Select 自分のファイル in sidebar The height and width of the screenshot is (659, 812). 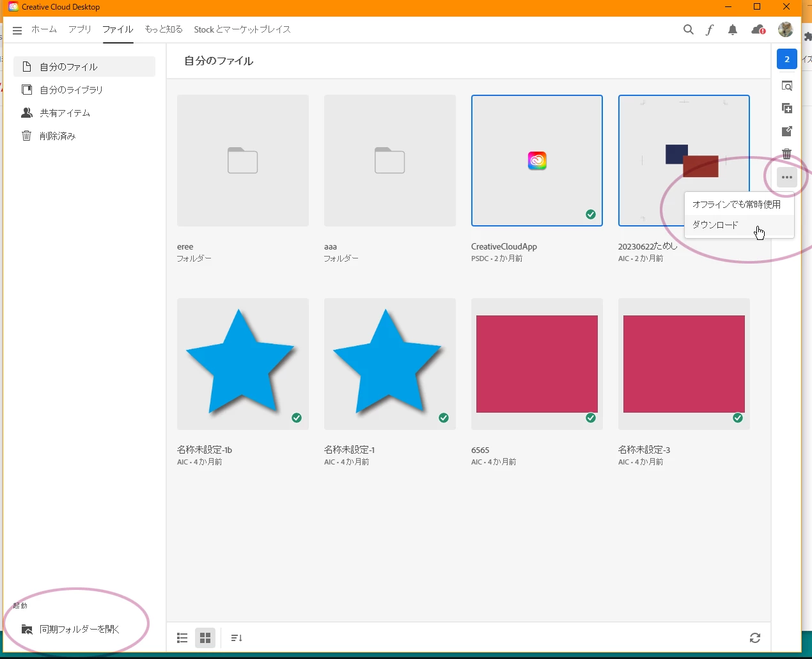(84, 67)
